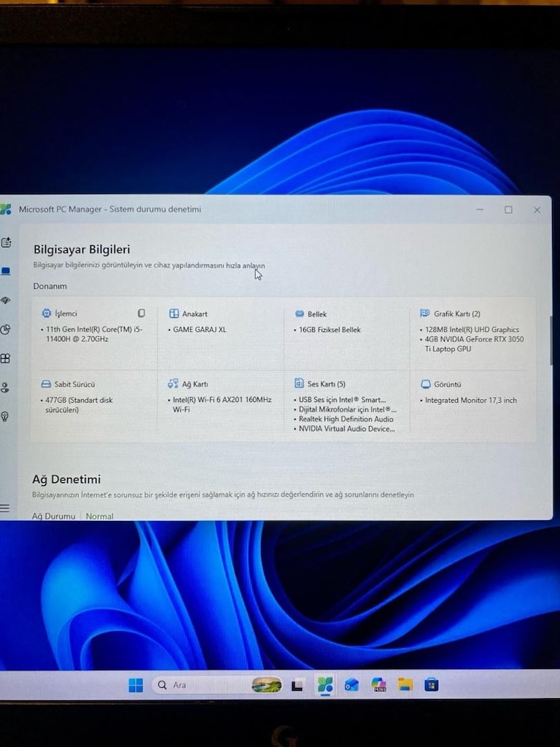The width and height of the screenshot is (560, 747).
Task: Click the PC Manager logo in title bar
Action: point(6,209)
